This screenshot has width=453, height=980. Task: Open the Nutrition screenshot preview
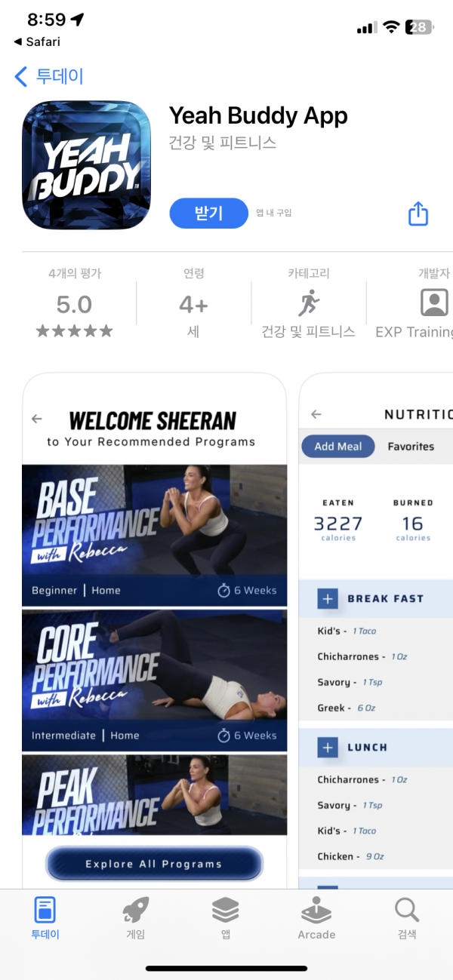coord(376,630)
